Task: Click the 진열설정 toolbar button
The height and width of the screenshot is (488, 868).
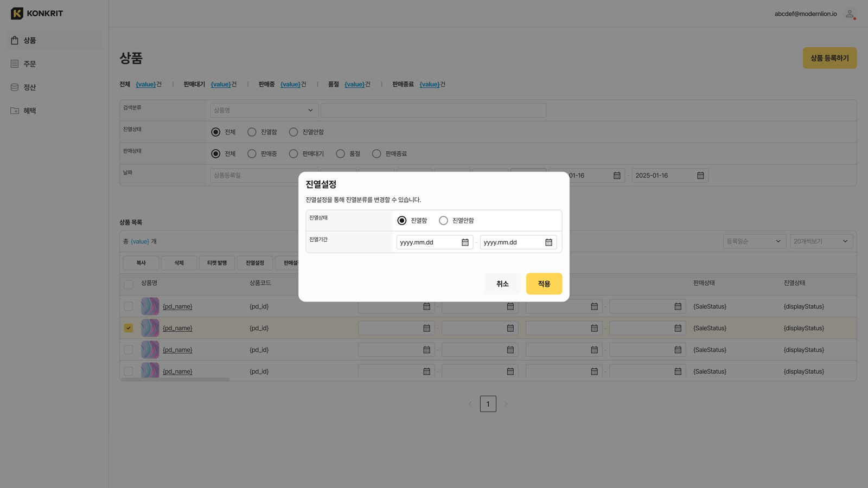Action: [x=255, y=263]
